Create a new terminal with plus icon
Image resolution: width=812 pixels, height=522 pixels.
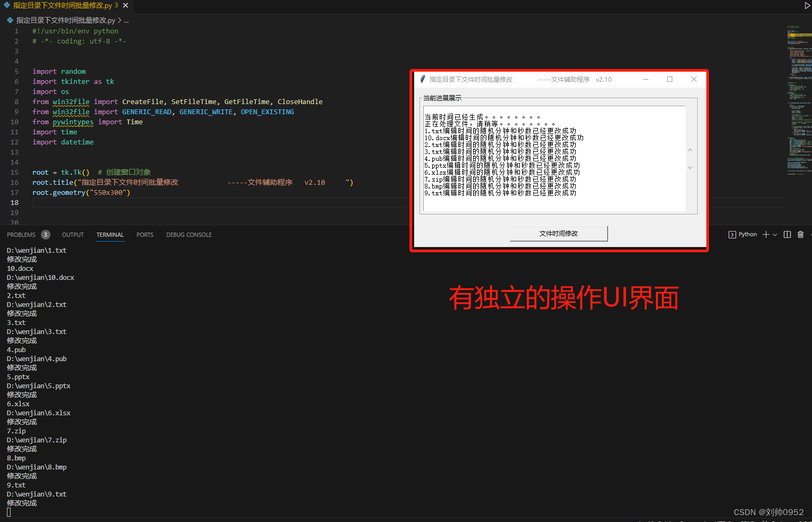766,234
